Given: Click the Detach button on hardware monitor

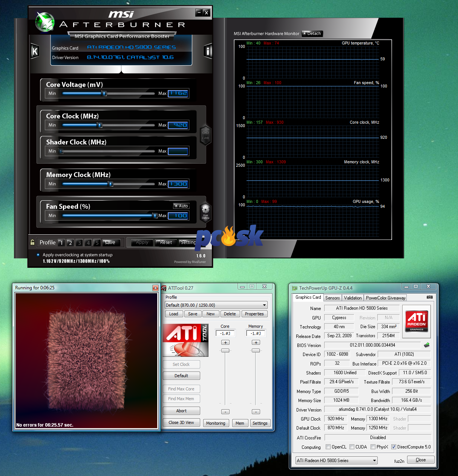Looking at the screenshot, I should click(312, 34).
